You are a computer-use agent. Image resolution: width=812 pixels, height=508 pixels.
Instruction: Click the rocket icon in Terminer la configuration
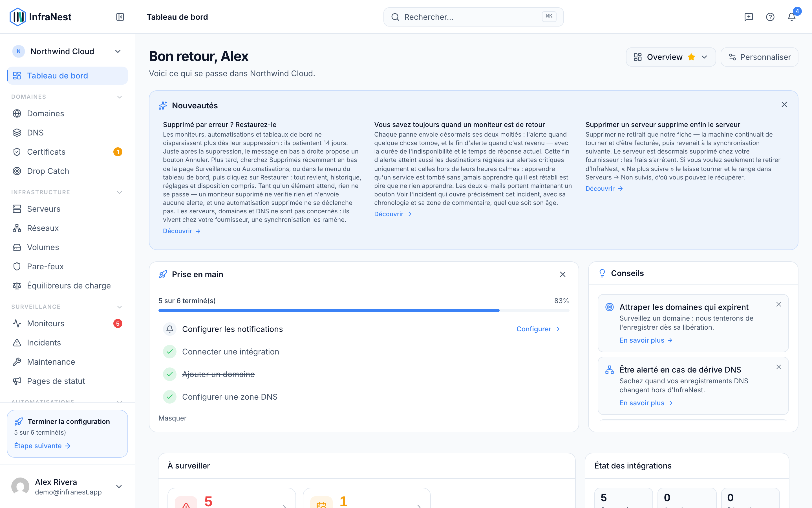click(x=19, y=421)
